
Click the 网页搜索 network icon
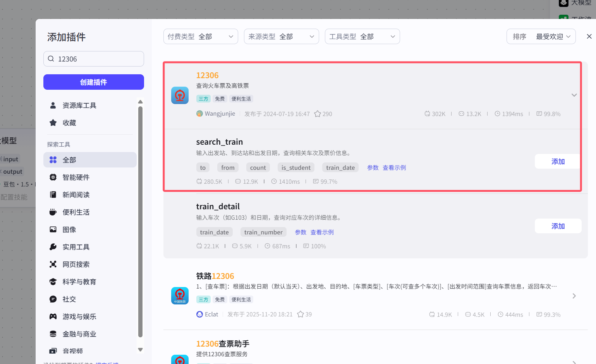pos(53,264)
